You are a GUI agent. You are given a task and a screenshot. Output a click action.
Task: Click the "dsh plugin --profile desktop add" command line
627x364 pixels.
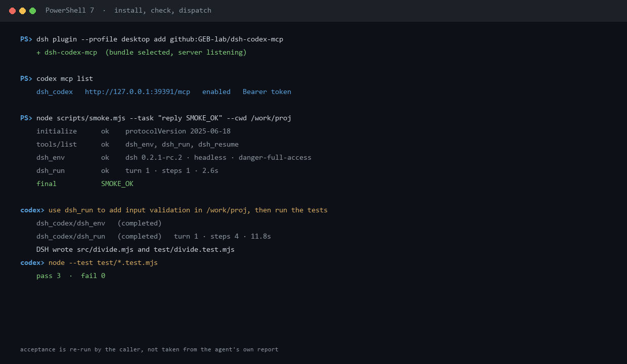tap(160, 39)
